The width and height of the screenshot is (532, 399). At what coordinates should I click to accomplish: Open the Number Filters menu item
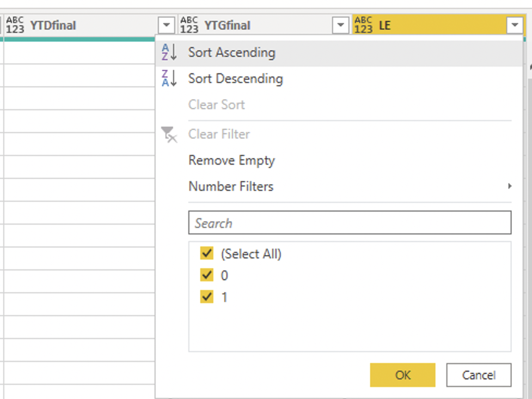[x=339, y=186]
